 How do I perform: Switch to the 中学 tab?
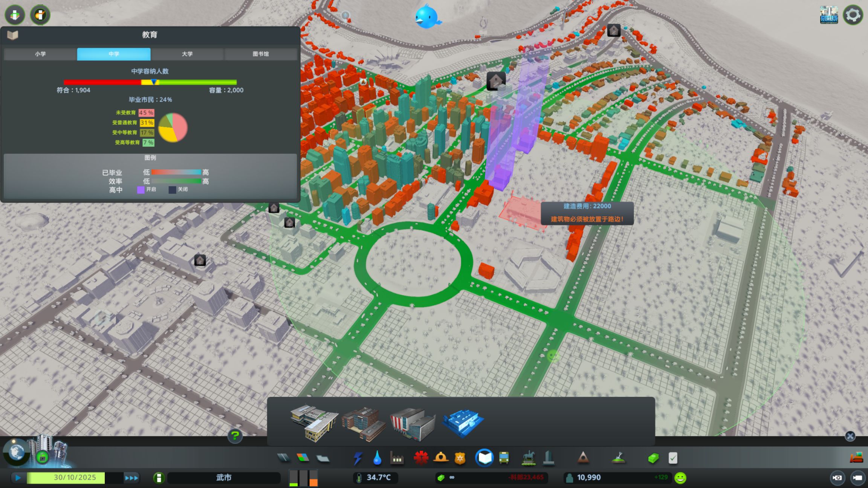(x=114, y=54)
